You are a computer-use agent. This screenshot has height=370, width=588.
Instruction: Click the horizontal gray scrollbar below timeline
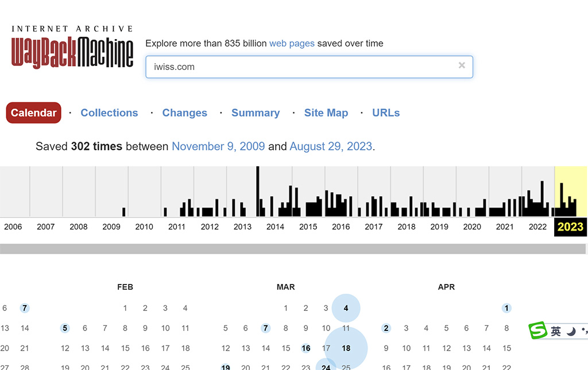287,249
